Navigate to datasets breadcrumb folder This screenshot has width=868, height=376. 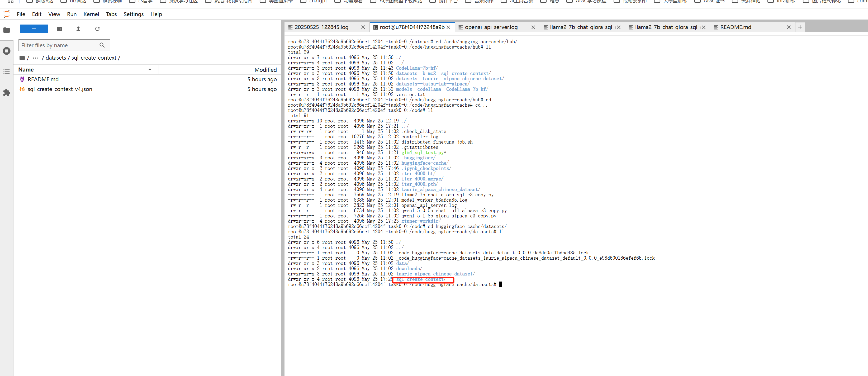(x=56, y=58)
